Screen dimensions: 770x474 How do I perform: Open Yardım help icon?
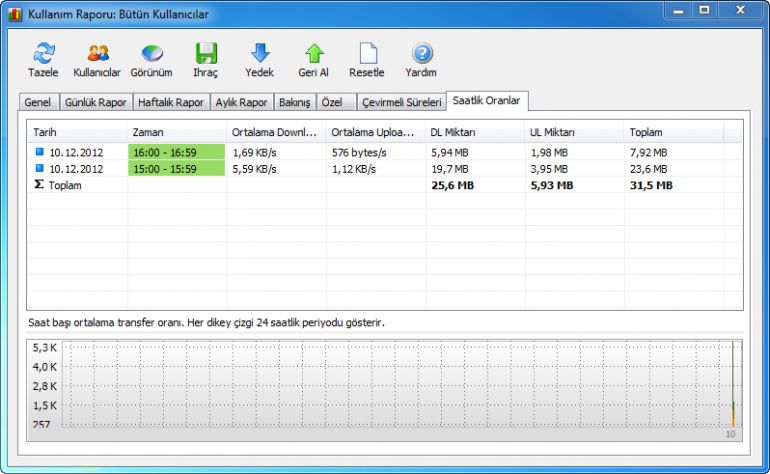pyautogui.click(x=421, y=54)
